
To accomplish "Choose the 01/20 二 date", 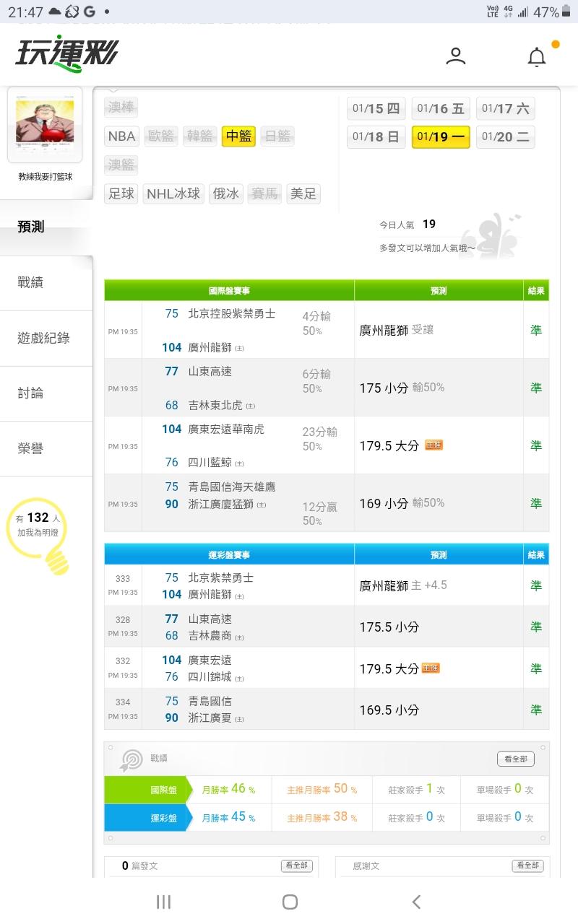I will 506,136.
